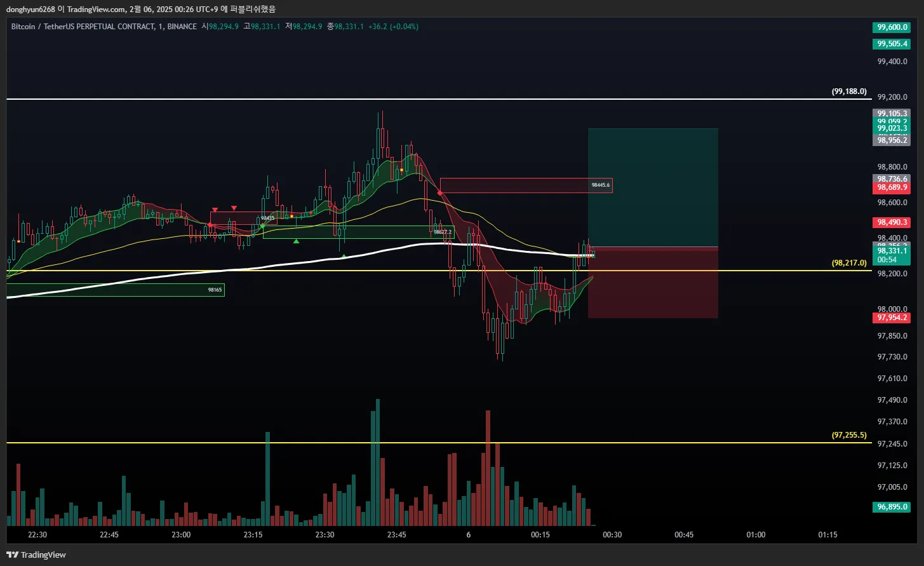924x566 pixels.
Task: Click the current price label 98,331.1 with countdown
Action: tap(892, 255)
